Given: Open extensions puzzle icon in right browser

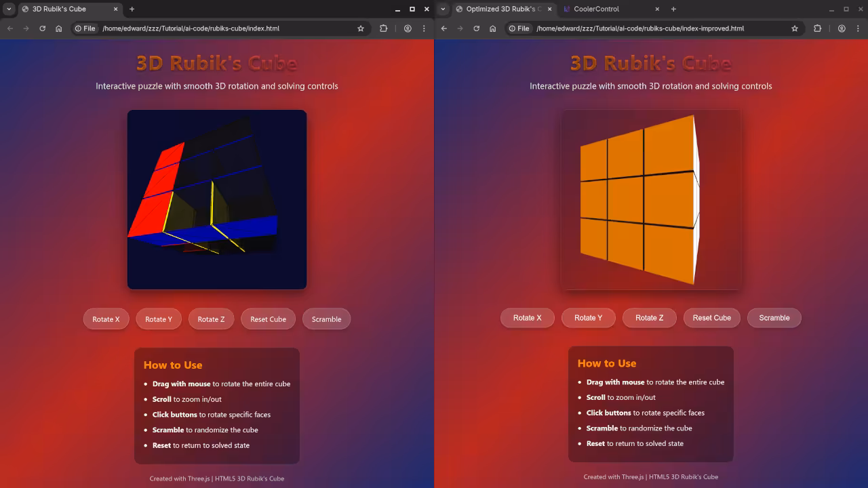Looking at the screenshot, I should click(817, 28).
